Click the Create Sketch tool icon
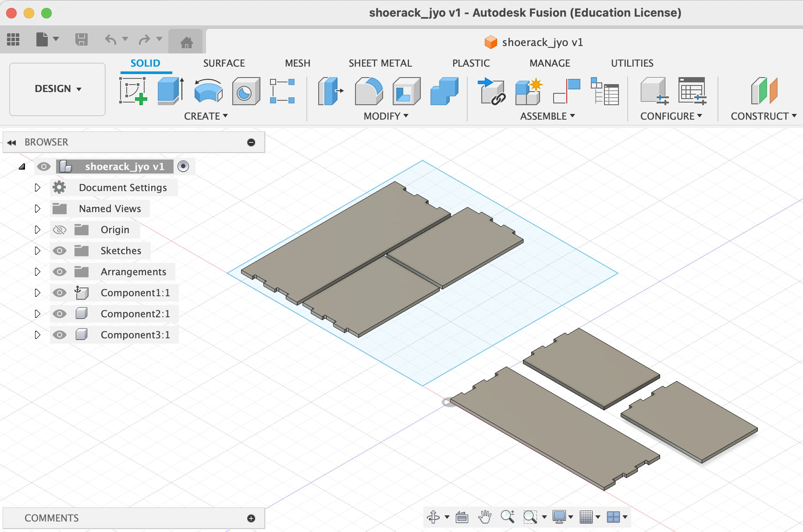 click(133, 91)
